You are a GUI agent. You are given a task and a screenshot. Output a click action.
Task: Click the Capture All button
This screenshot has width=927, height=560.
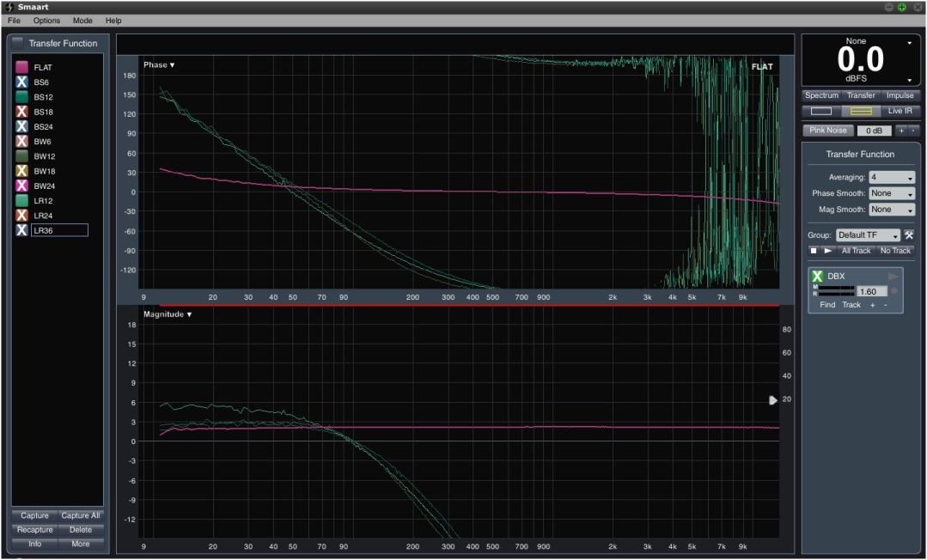pyautogui.click(x=81, y=515)
